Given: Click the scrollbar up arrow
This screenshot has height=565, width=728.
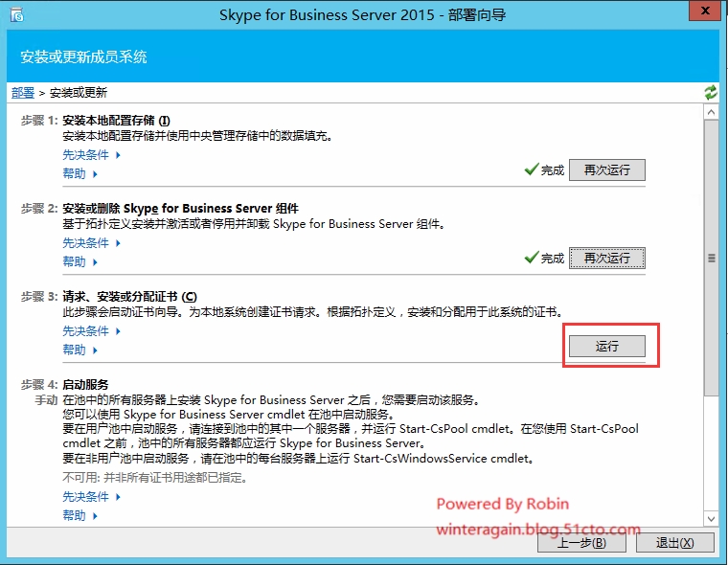Looking at the screenshot, I should tap(711, 112).
